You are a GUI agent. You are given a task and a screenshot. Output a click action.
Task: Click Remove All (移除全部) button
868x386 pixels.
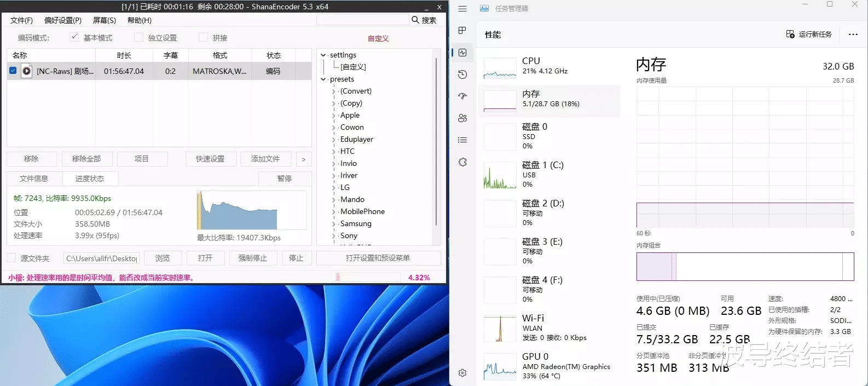pyautogui.click(x=87, y=159)
